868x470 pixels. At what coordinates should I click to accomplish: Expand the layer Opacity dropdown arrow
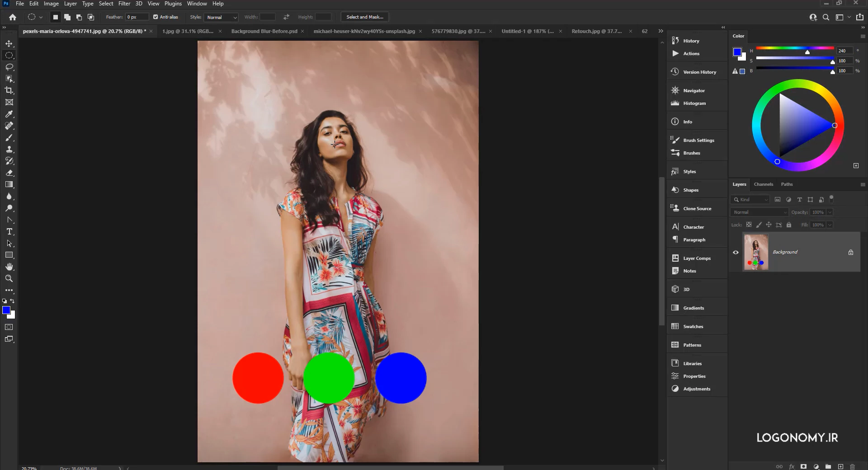pos(830,212)
